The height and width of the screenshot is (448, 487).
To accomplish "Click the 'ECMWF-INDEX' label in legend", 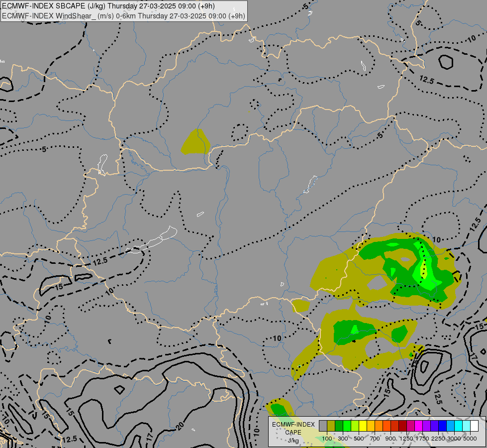I will tap(293, 425).
